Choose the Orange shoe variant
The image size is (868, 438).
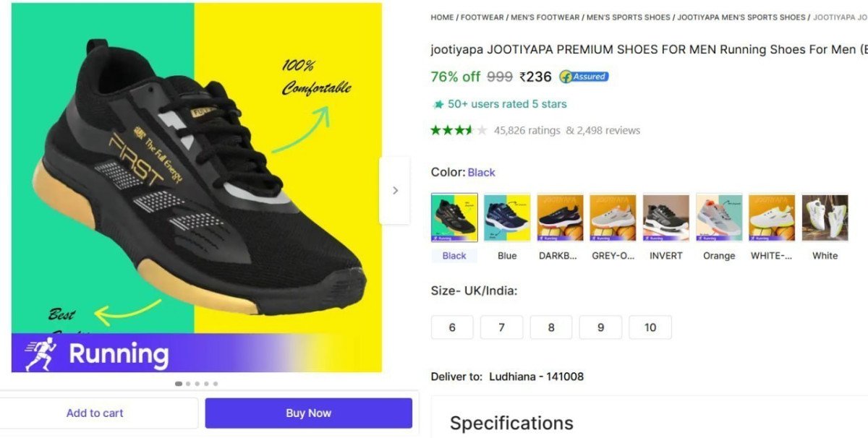[718, 216]
